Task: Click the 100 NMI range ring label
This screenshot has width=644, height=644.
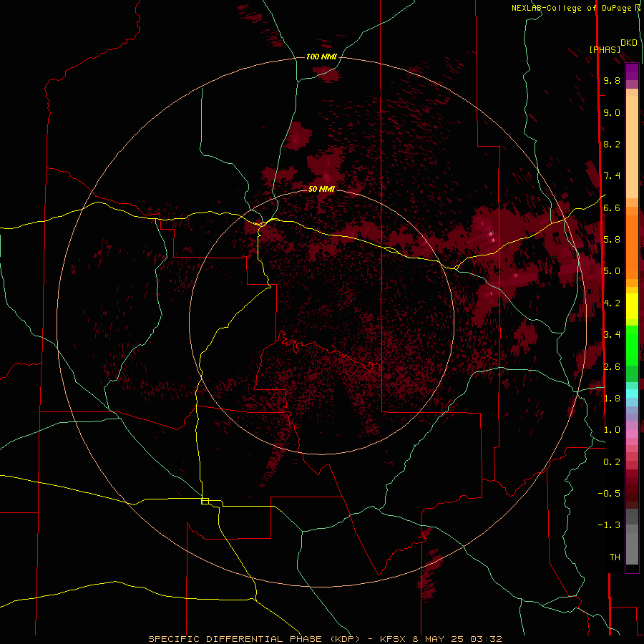Action: coord(321,57)
